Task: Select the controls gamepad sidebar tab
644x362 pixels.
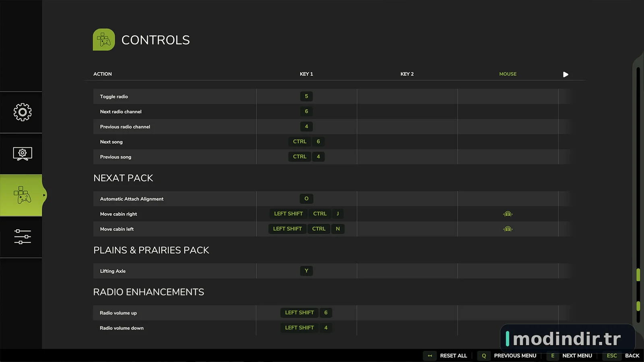Action: pos(21,195)
